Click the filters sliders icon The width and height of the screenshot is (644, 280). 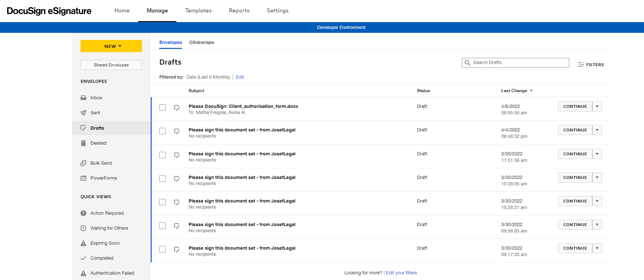coord(581,65)
